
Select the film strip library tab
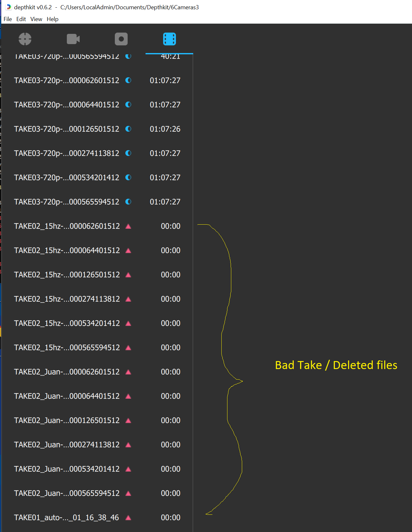[169, 39]
